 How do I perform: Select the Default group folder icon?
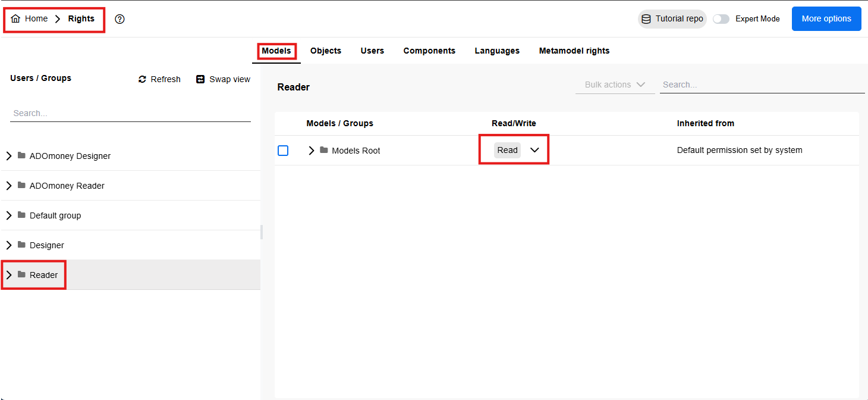[x=21, y=215]
